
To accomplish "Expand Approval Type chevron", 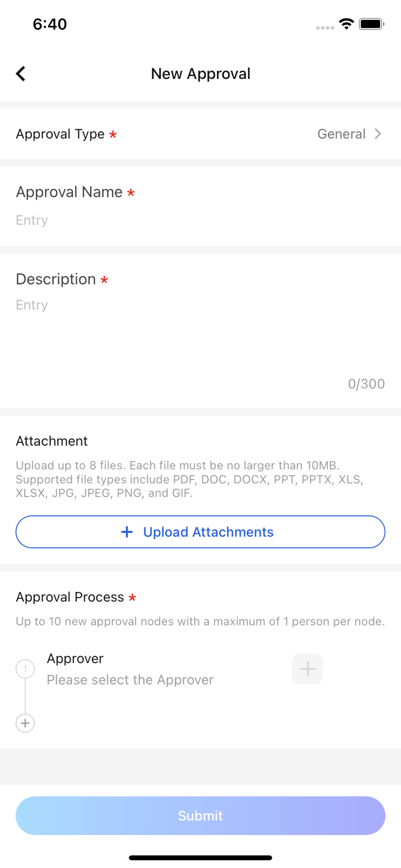I will [378, 134].
